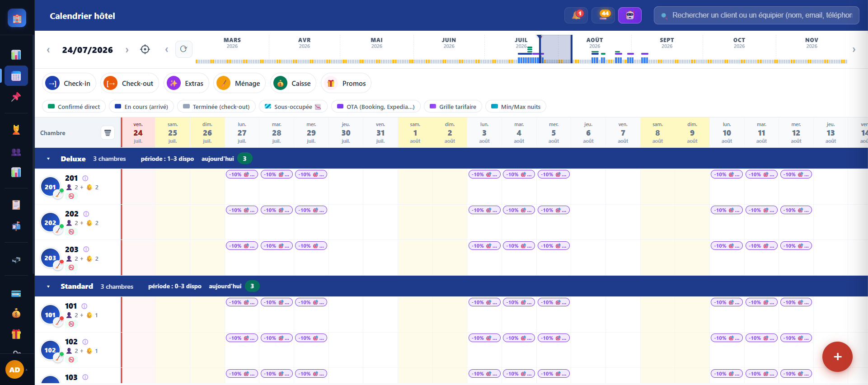Toggle the Grille tarifaire legend filter
Viewport: 868px width, 385px height.
click(453, 107)
